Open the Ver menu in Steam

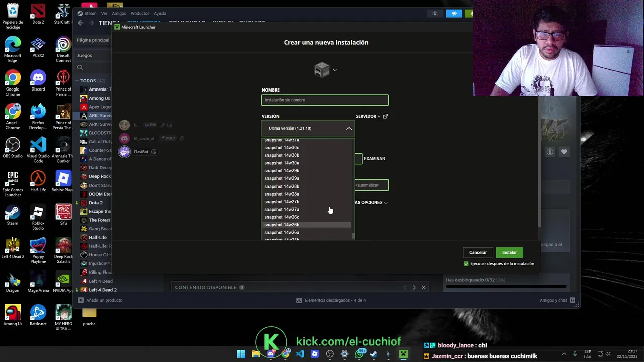pyautogui.click(x=104, y=13)
